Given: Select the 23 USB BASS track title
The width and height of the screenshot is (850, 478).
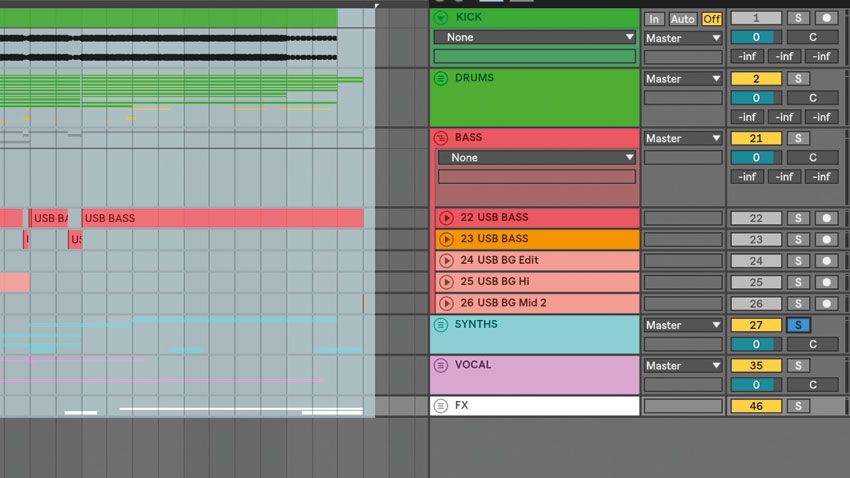Looking at the screenshot, I should (x=494, y=238).
